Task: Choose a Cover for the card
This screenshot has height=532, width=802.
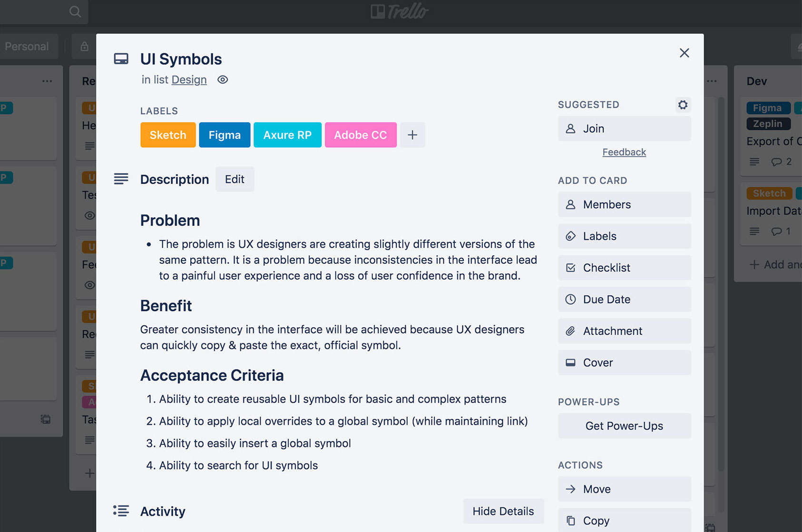Action: click(624, 363)
